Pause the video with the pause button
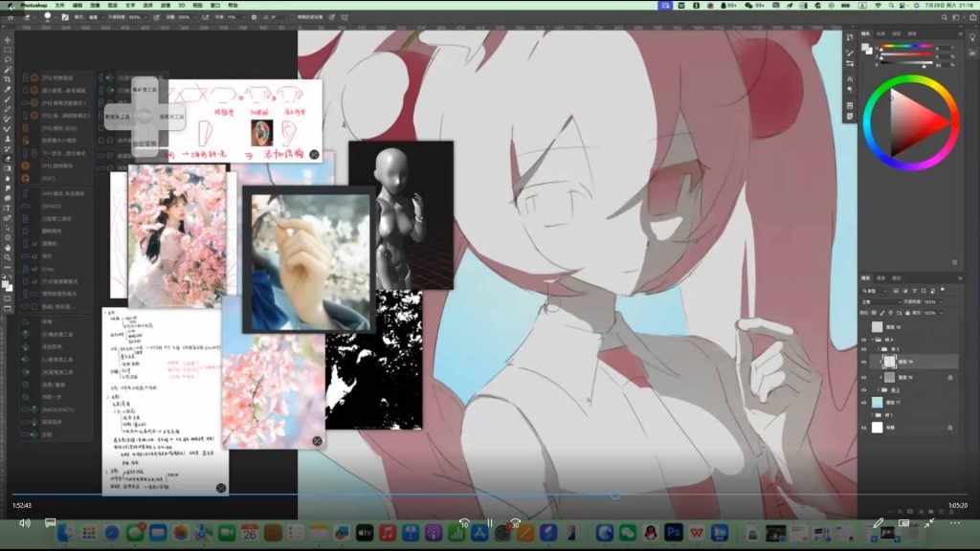980x551 pixels. 489,523
